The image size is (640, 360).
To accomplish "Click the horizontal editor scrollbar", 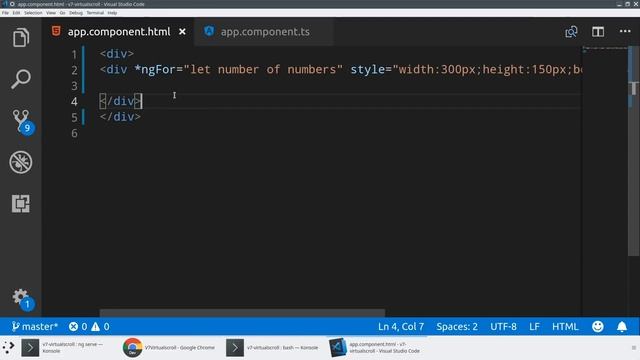I will [242, 313].
